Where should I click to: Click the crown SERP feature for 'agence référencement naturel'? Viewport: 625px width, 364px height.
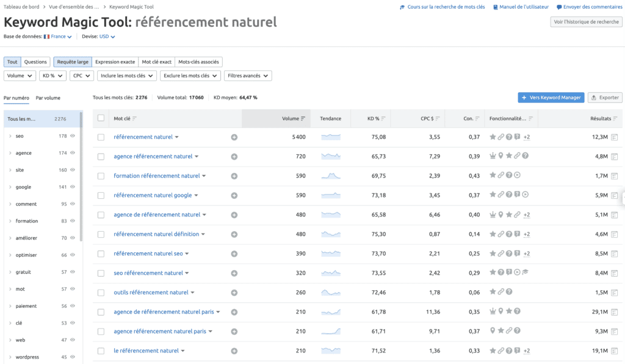tap(493, 155)
